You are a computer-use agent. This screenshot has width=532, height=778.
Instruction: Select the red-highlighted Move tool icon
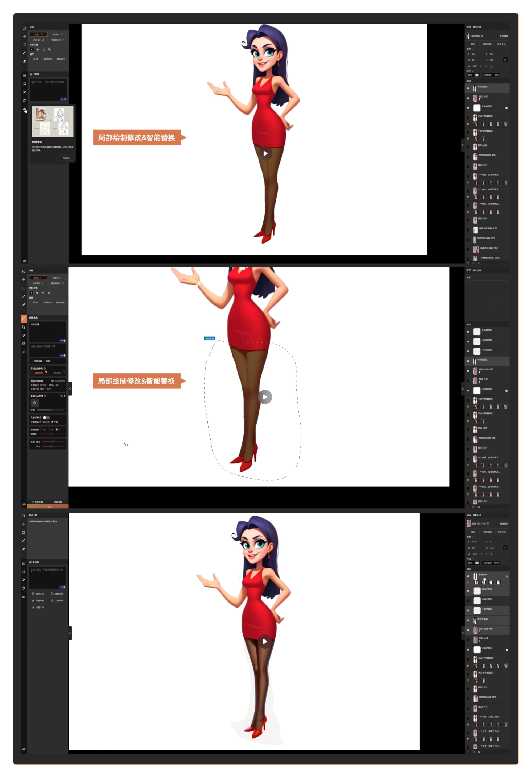coord(23,524)
